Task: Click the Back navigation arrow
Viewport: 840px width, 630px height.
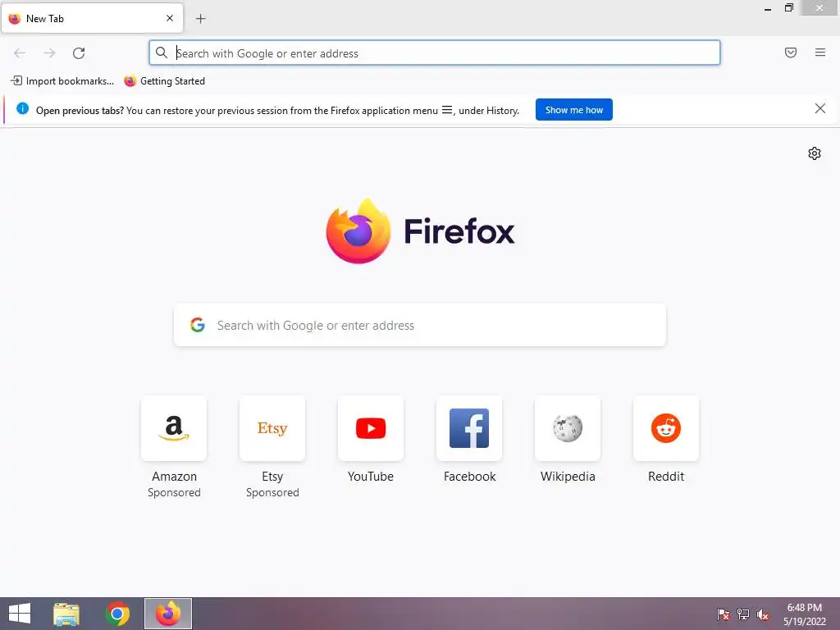Action: click(x=20, y=53)
